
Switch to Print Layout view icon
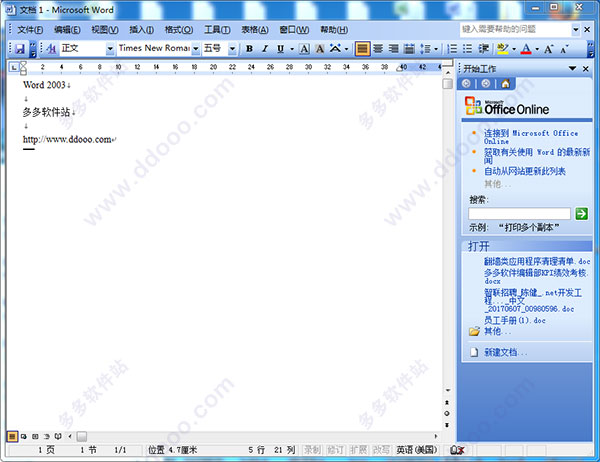click(35, 436)
